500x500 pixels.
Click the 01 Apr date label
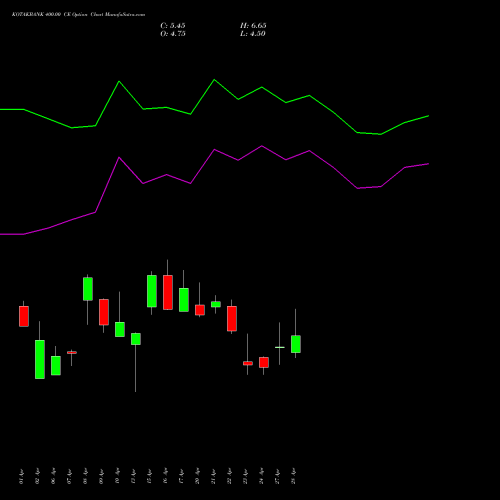(22, 477)
